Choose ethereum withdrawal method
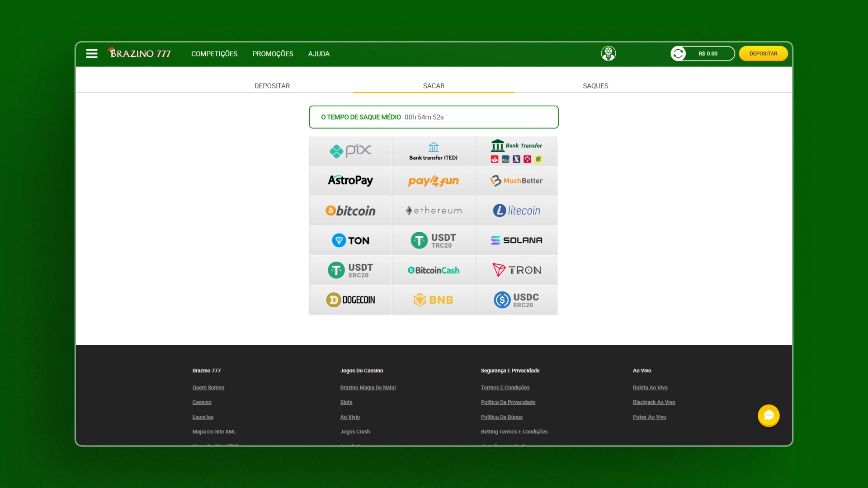This screenshot has width=868, height=488. tap(434, 211)
